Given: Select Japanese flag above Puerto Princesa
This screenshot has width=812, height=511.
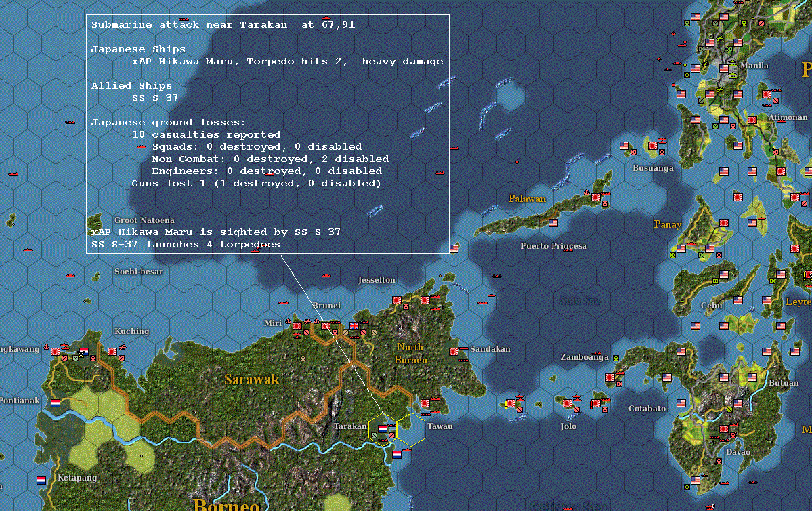Looking at the screenshot, I should click(x=595, y=197).
